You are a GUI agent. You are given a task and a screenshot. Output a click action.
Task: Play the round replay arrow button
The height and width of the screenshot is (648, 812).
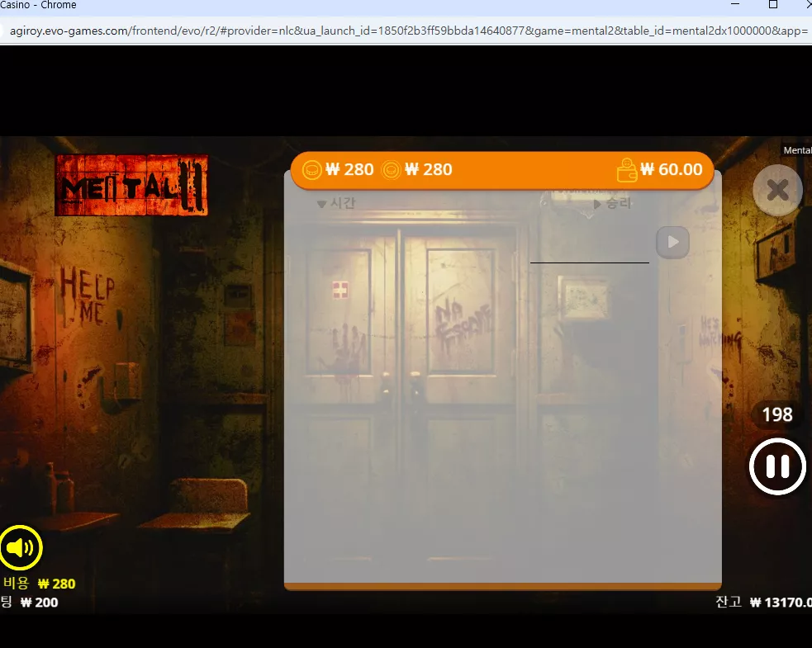click(672, 242)
